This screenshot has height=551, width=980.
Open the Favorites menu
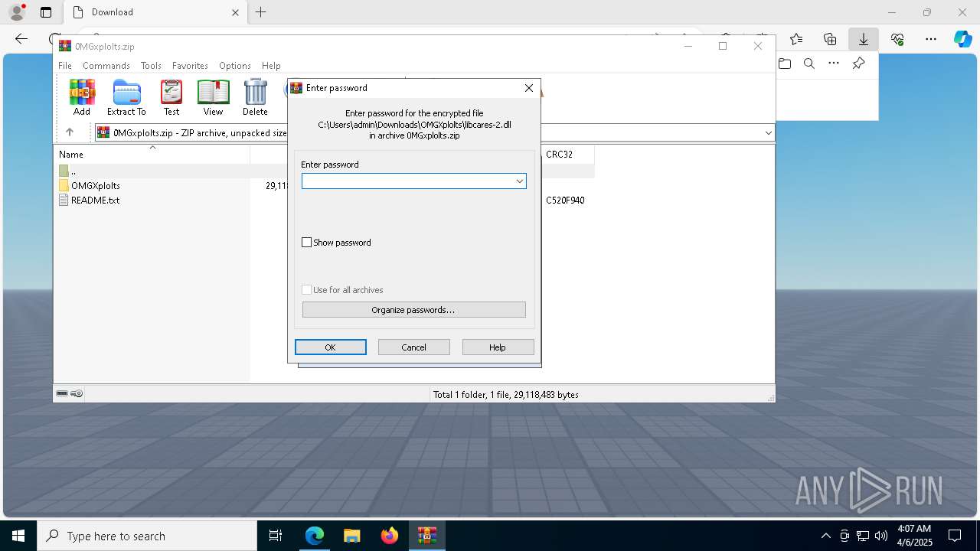point(190,66)
